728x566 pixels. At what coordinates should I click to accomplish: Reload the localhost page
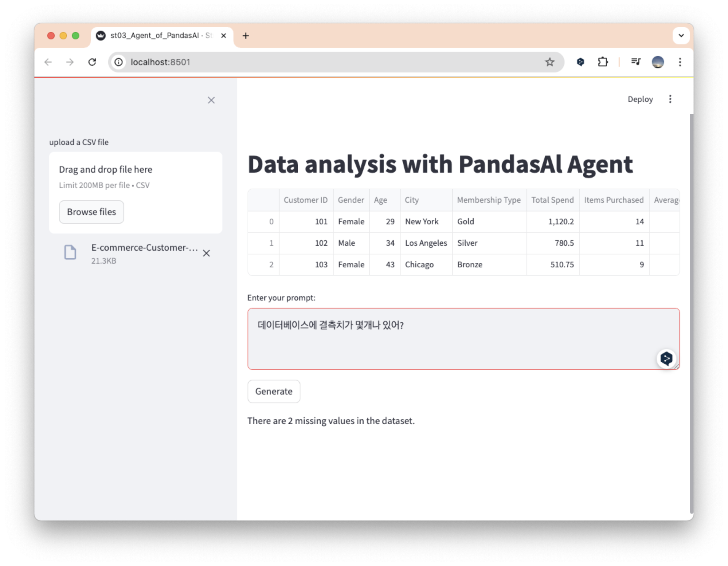click(x=92, y=62)
